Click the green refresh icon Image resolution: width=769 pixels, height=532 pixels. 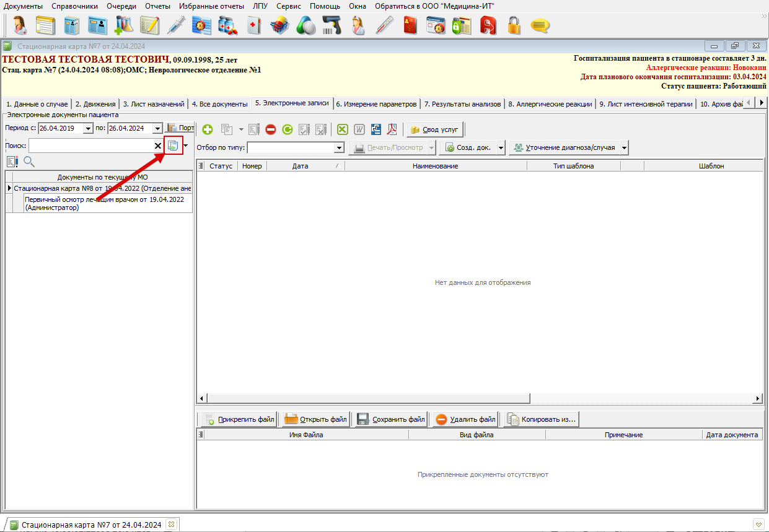(x=287, y=129)
